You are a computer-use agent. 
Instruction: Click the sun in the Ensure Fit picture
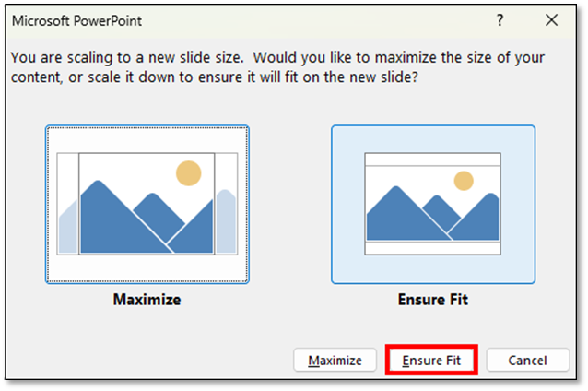coord(464,181)
